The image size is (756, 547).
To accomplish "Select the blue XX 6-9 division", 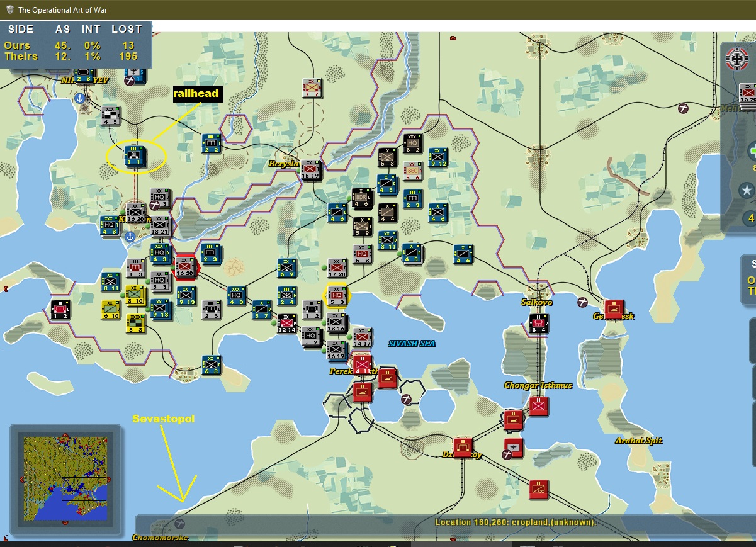I will 287,268.
